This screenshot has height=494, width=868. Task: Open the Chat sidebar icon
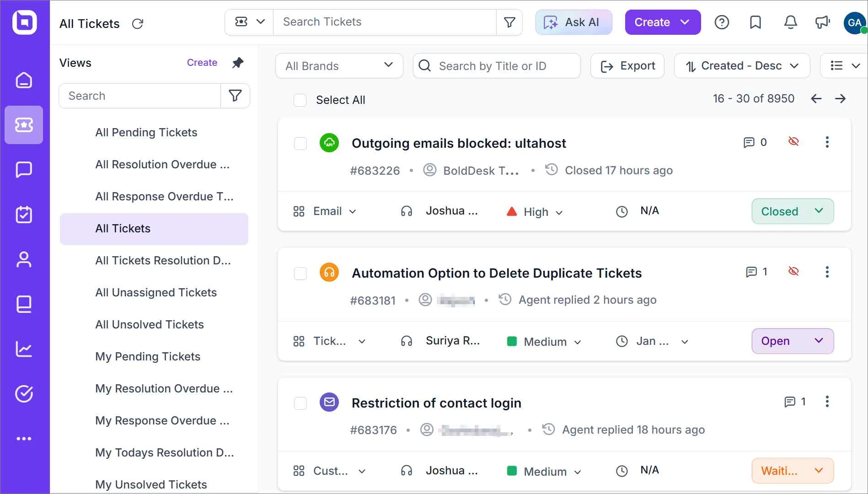pyautogui.click(x=24, y=170)
